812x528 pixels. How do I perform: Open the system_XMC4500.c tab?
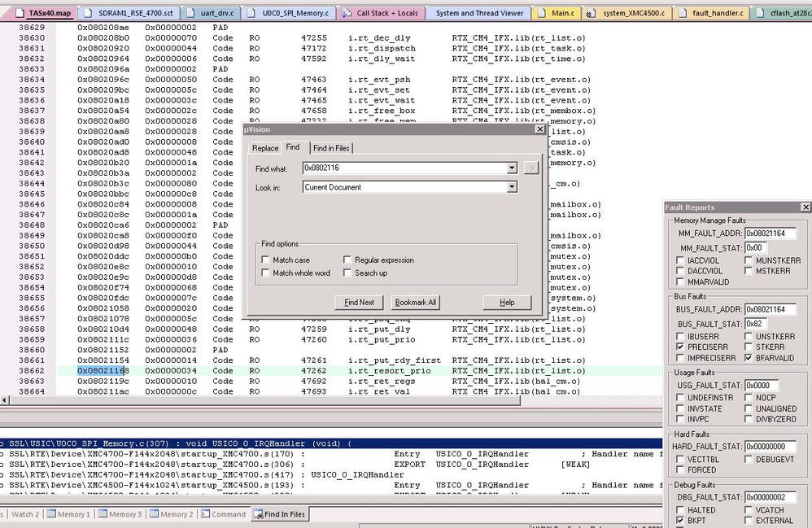point(627,13)
